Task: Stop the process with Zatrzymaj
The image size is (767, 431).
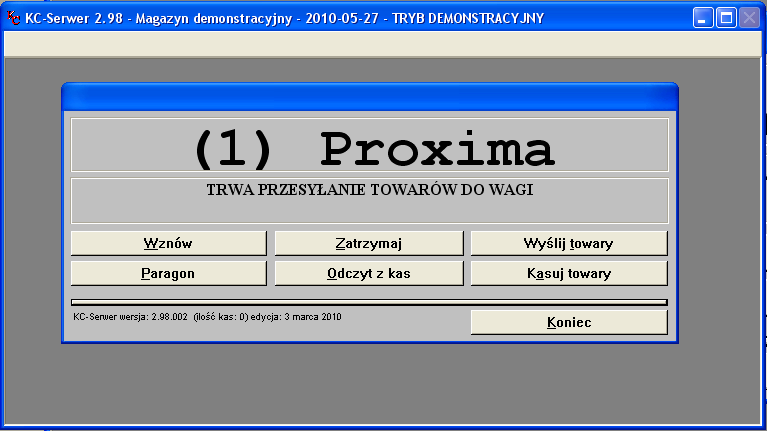Action: tap(369, 244)
